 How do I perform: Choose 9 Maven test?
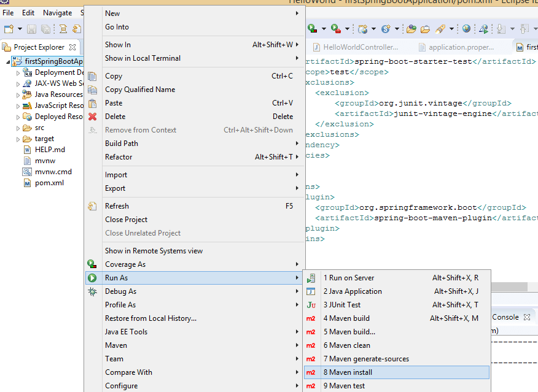[397, 385]
